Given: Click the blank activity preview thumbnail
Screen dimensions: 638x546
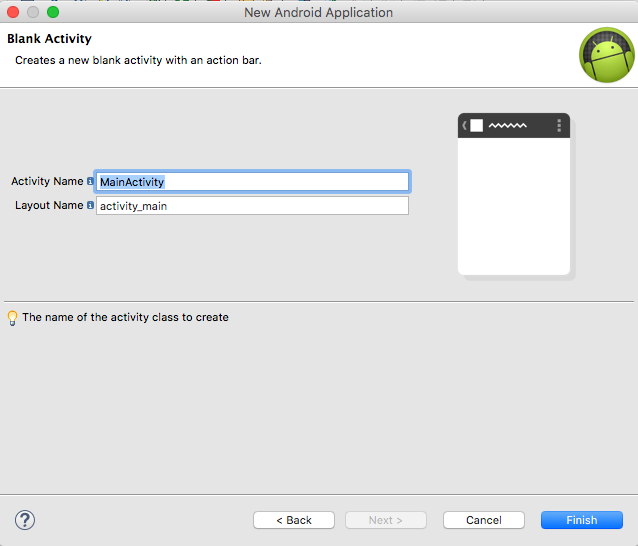Looking at the screenshot, I should [x=514, y=194].
